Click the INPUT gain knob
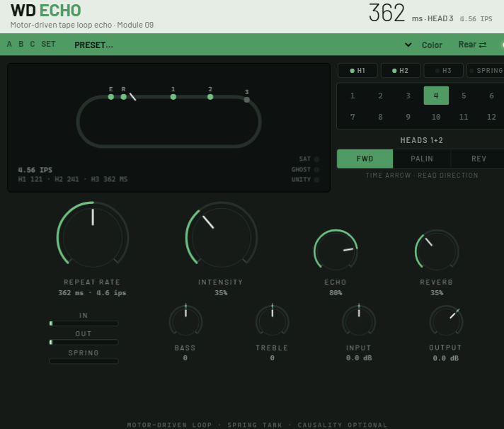This screenshot has height=429, width=504. pyautogui.click(x=359, y=321)
